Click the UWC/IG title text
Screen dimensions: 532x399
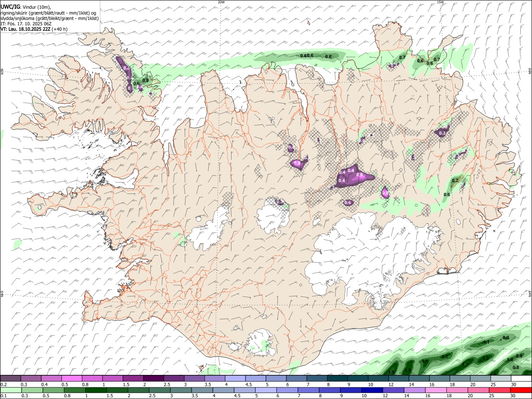tap(10, 7)
